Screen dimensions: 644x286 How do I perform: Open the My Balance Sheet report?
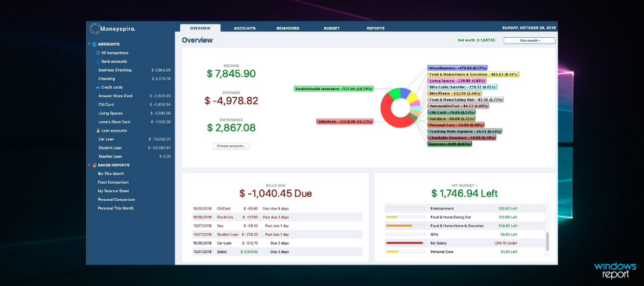113,191
